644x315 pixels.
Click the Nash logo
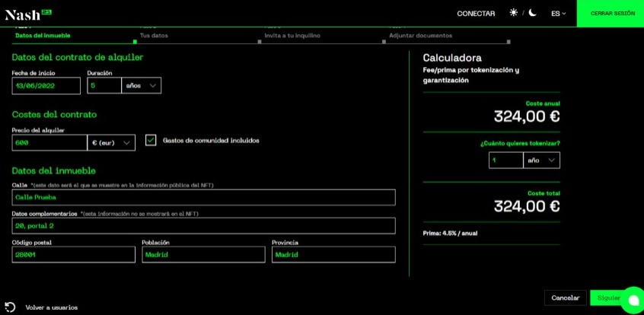point(24,13)
